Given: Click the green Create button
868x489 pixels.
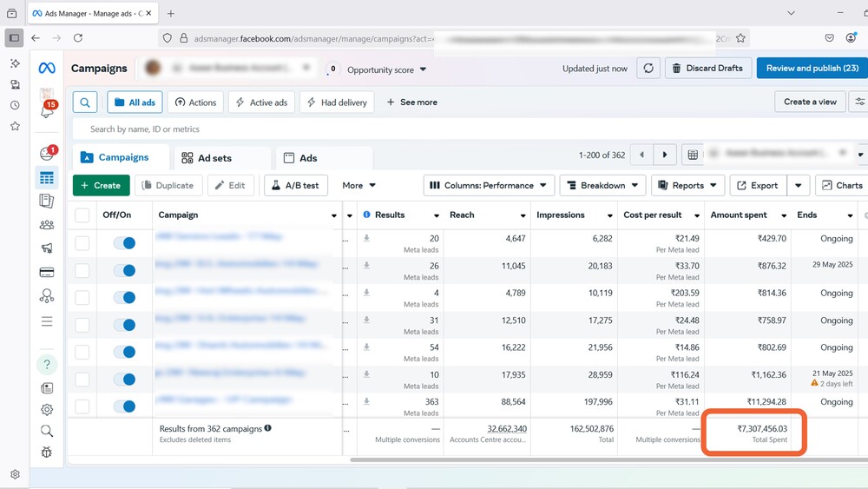Looking at the screenshot, I should point(102,185).
